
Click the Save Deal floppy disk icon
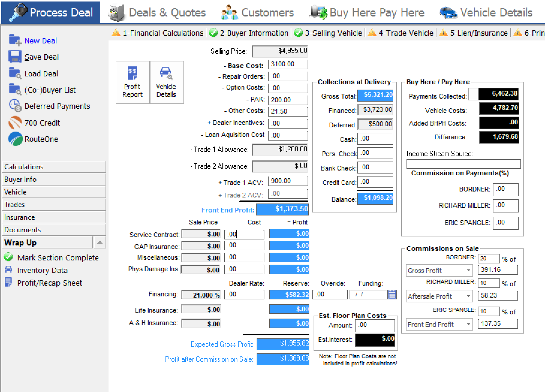[15, 57]
